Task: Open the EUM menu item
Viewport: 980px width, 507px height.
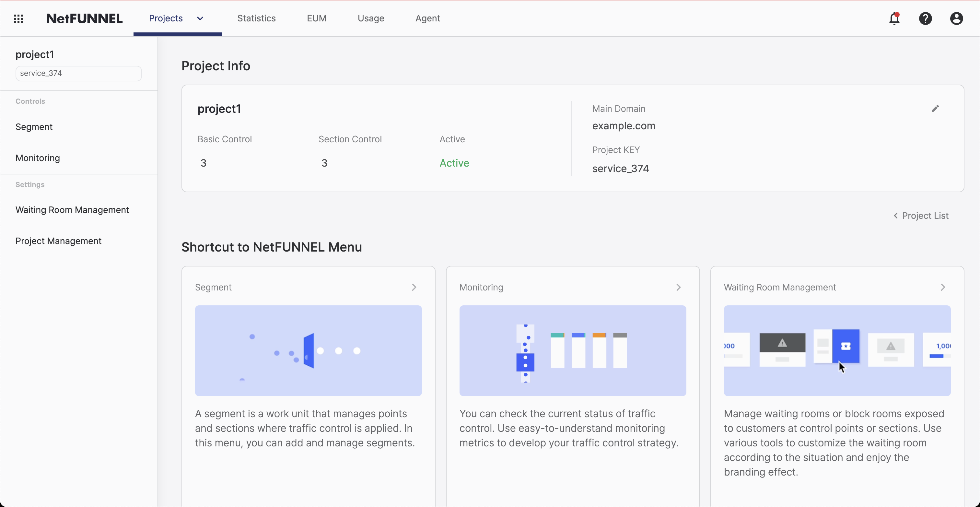Action: tap(317, 18)
